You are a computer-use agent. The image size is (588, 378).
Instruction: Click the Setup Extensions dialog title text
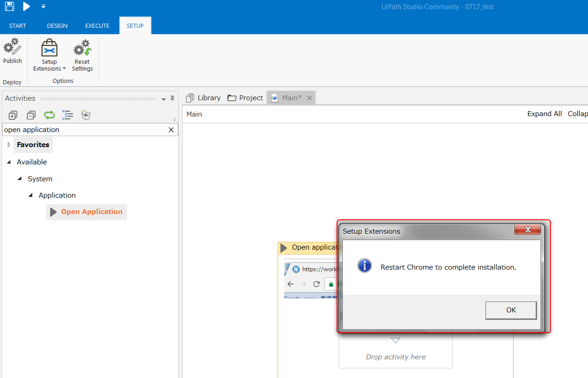371,231
